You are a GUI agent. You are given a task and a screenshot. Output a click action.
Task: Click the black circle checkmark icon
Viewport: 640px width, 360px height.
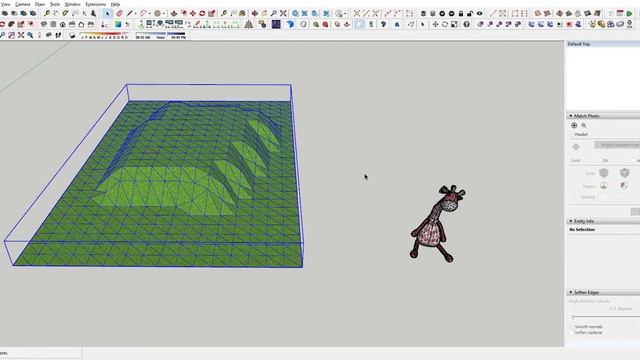click(442, 13)
